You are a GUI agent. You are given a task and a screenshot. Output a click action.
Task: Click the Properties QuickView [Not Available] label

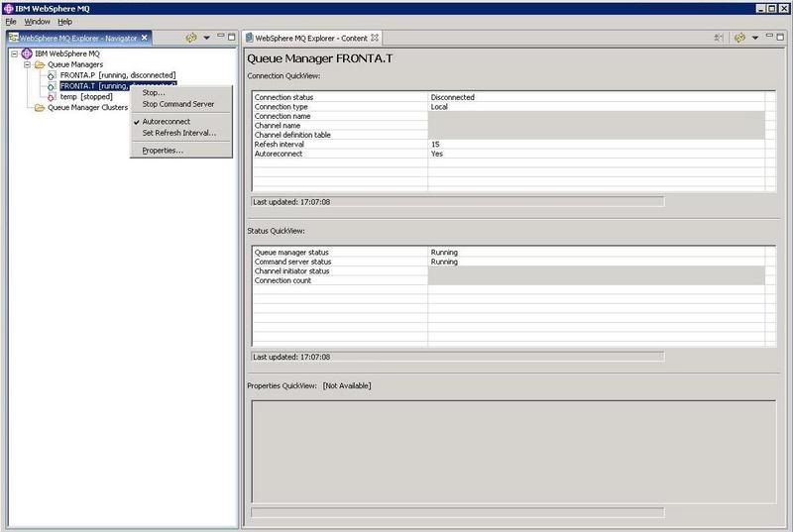pos(309,386)
